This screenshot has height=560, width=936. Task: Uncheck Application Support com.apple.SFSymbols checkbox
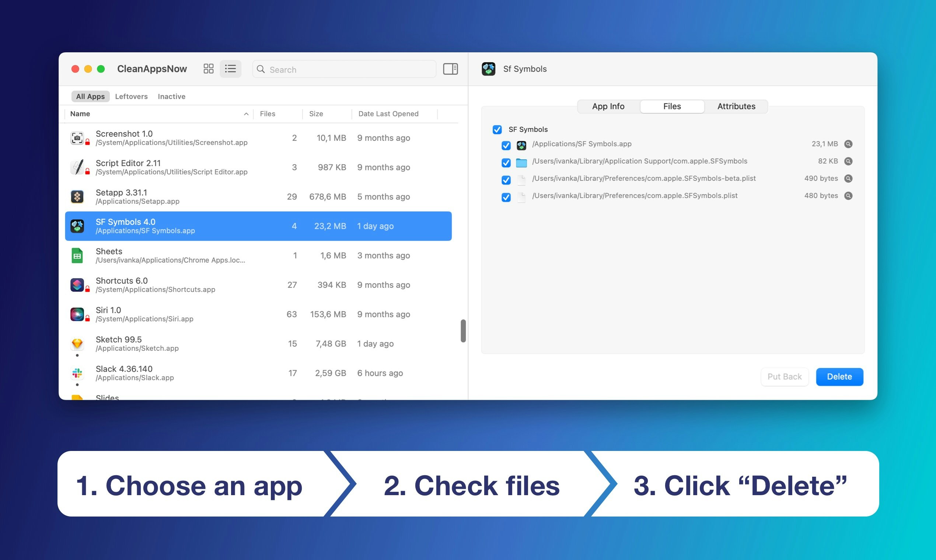[506, 162]
